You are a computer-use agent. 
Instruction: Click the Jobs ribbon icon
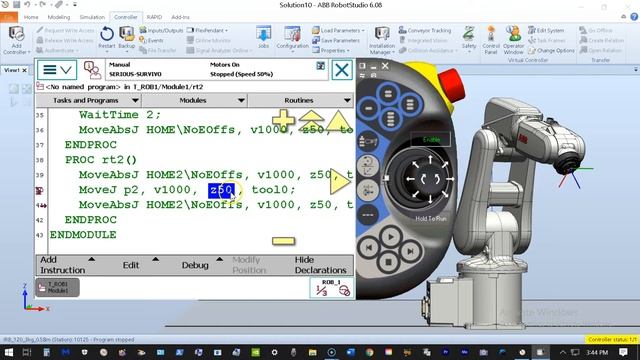click(x=263, y=37)
